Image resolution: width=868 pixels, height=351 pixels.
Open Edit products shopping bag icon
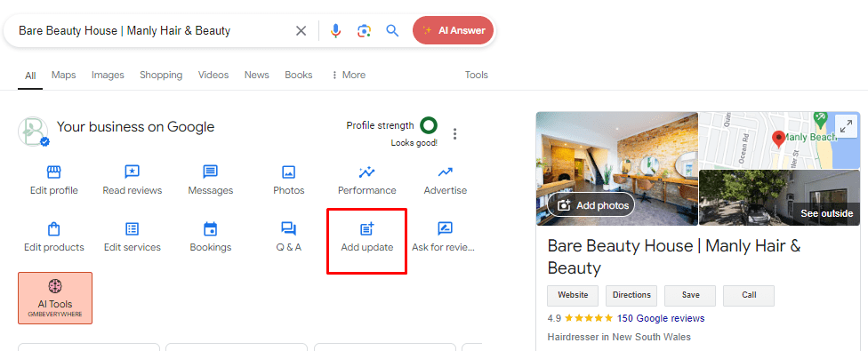(54, 229)
